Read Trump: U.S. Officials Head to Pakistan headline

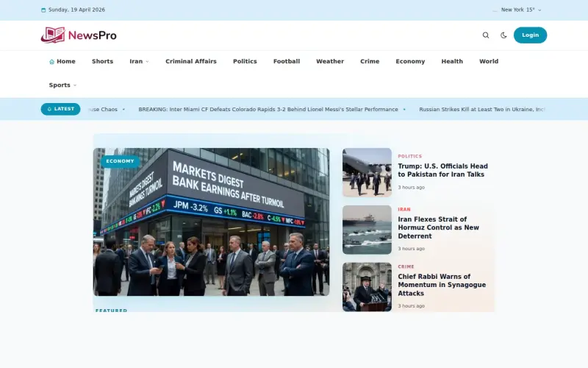[442, 170]
